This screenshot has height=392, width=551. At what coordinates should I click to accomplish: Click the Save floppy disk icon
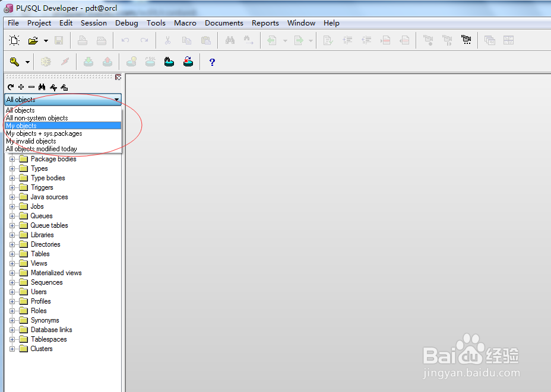point(59,40)
